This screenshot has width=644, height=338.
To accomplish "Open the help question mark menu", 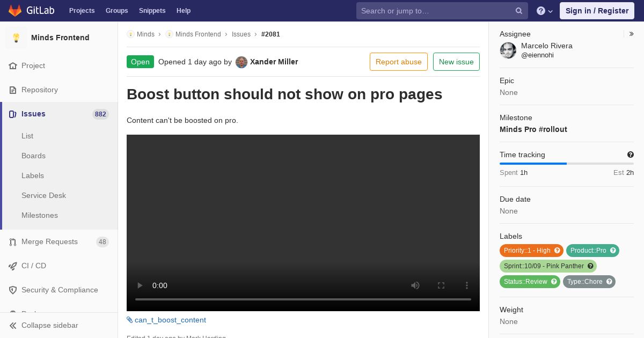I will pyautogui.click(x=545, y=11).
